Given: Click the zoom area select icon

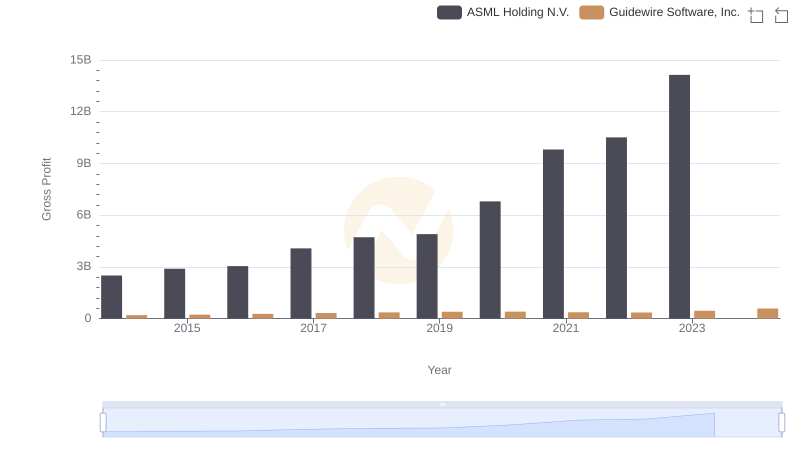Looking at the screenshot, I should pos(756,15).
